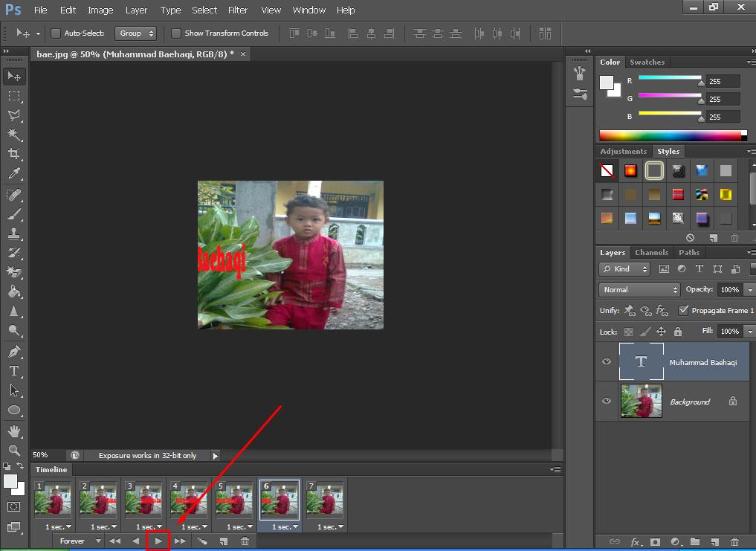
Task: Select the Magic Wand tool
Action: point(13,135)
